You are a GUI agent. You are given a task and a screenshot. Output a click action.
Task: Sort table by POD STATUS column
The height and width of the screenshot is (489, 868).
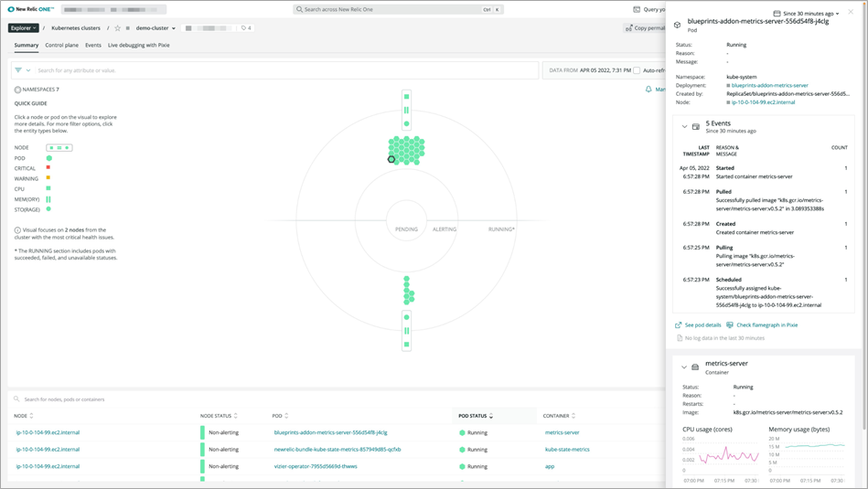476,416
